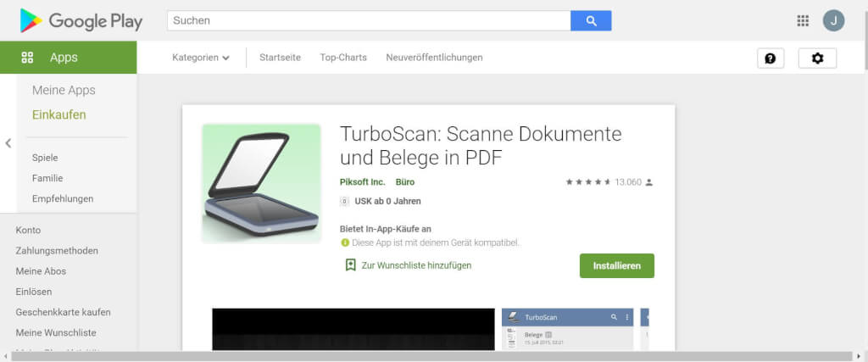Click the Google Play logo
The height and width of the screenshot is (362, 868).
click(x=81, y=20)
